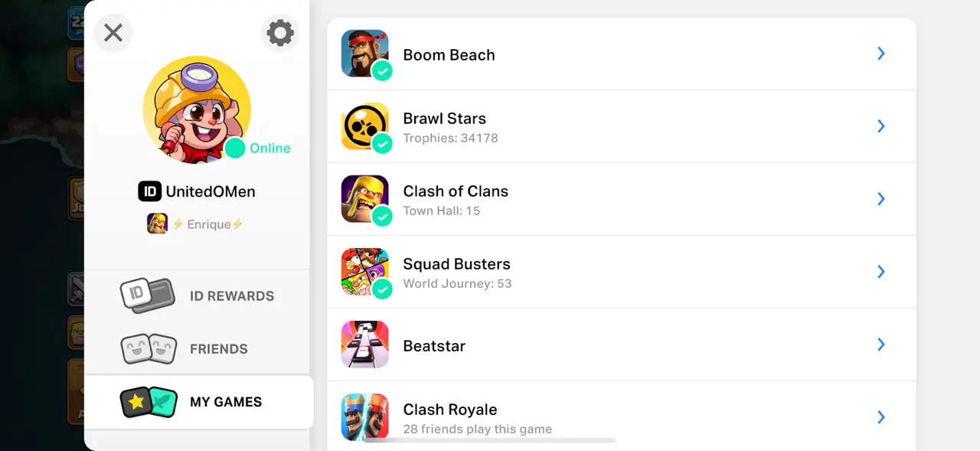The height and width of the screenshot is (451, 980).
Task: Tap the Clash of Clans icon
Action: click(364, 199)
